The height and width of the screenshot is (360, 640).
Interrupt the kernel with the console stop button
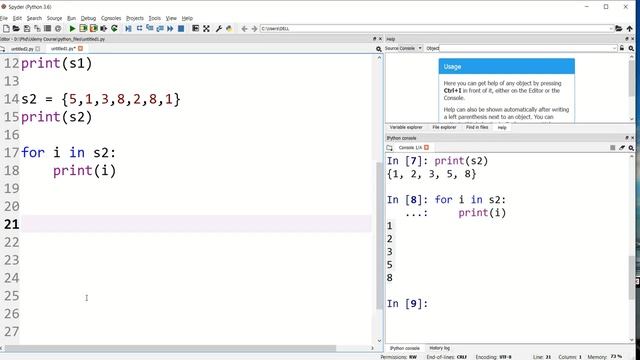pyautogui.click(x=613, y=148)
